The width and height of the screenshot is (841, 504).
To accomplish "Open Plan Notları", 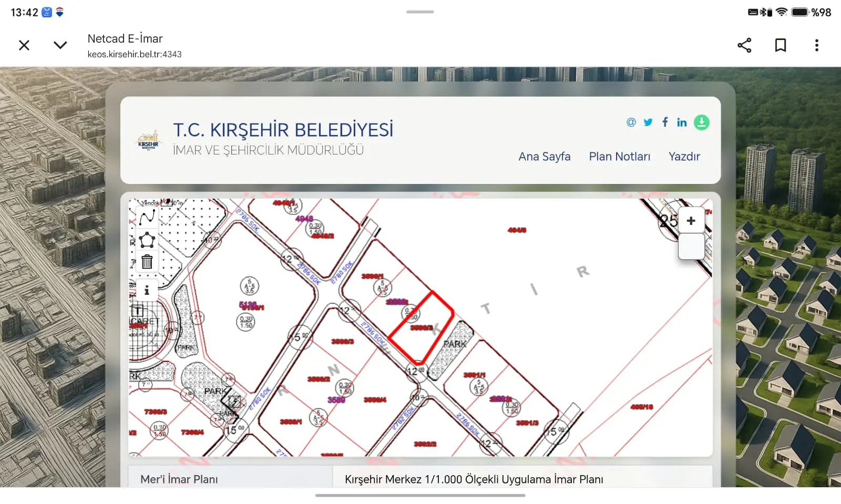I will (x=620, y=157).
